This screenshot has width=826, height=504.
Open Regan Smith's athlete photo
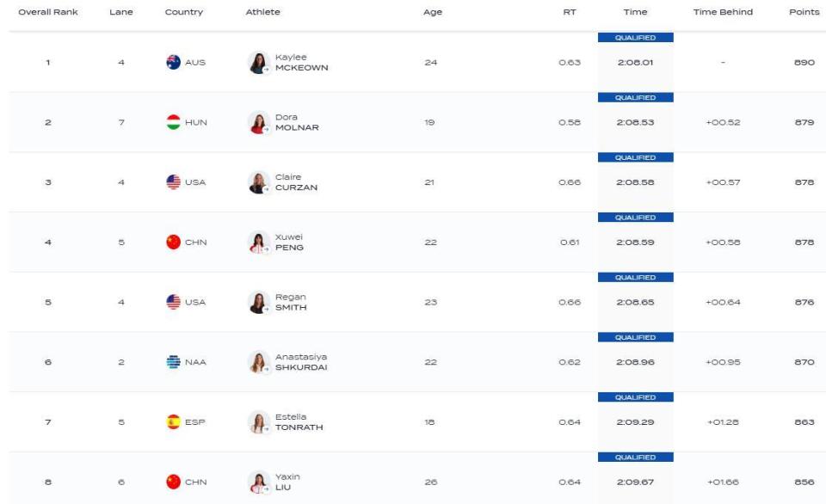[259, 302]
